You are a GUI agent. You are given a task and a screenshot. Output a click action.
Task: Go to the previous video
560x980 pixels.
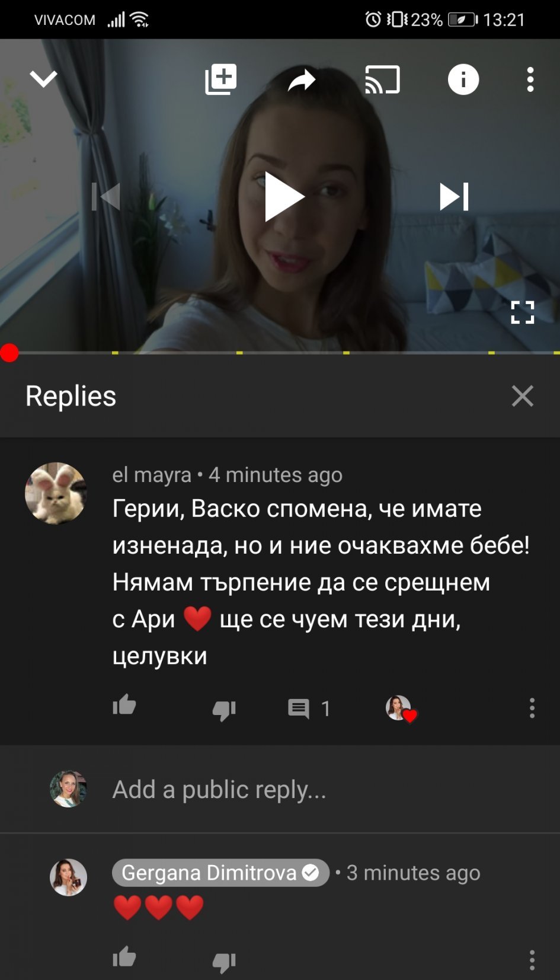pos(106,197)
